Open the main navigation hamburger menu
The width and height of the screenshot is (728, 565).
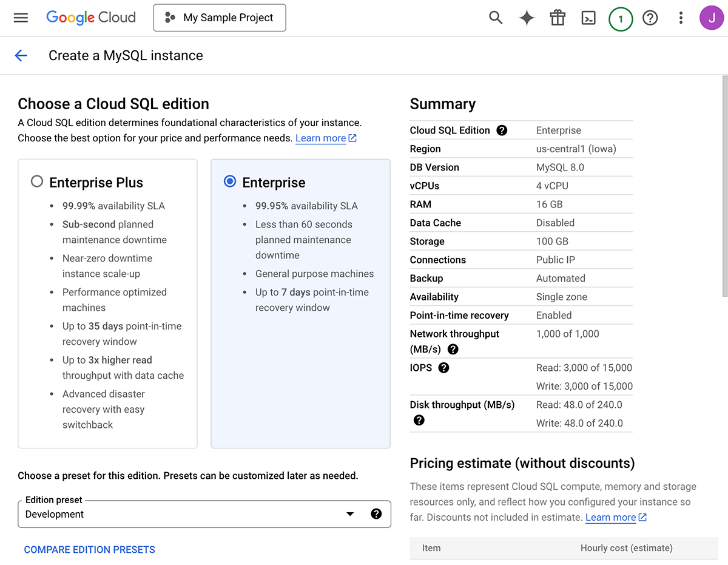pyautogui.click(x=21, y=18)
